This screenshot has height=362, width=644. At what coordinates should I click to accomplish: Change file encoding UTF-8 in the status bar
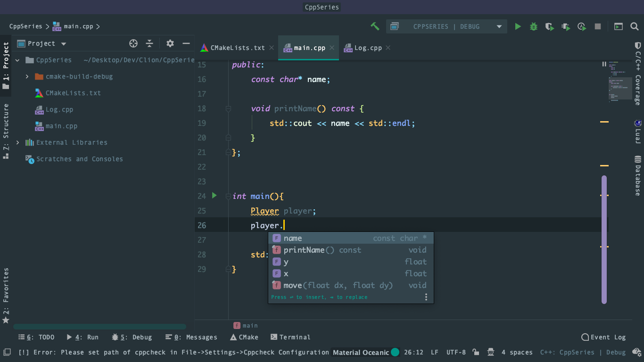click(x=456, y=352)
